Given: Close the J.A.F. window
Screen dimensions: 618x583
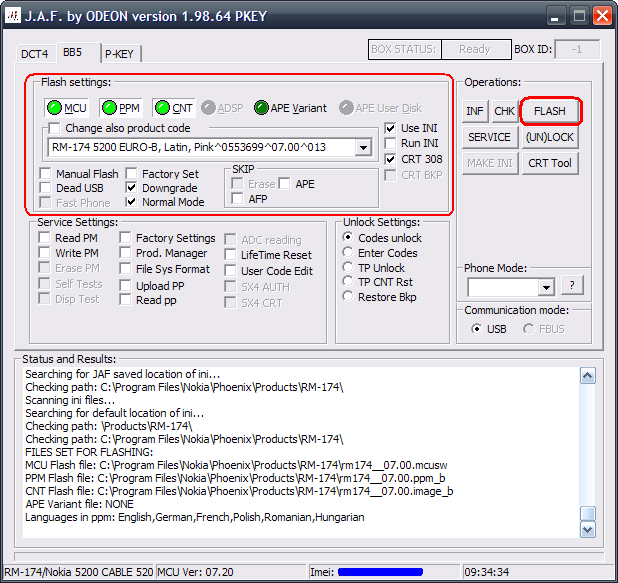Looking at the screenshot, I should [603, 17].
